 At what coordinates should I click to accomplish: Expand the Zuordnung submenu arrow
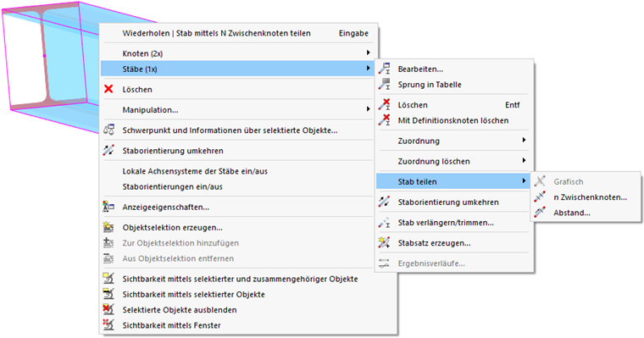coord(524,140)
